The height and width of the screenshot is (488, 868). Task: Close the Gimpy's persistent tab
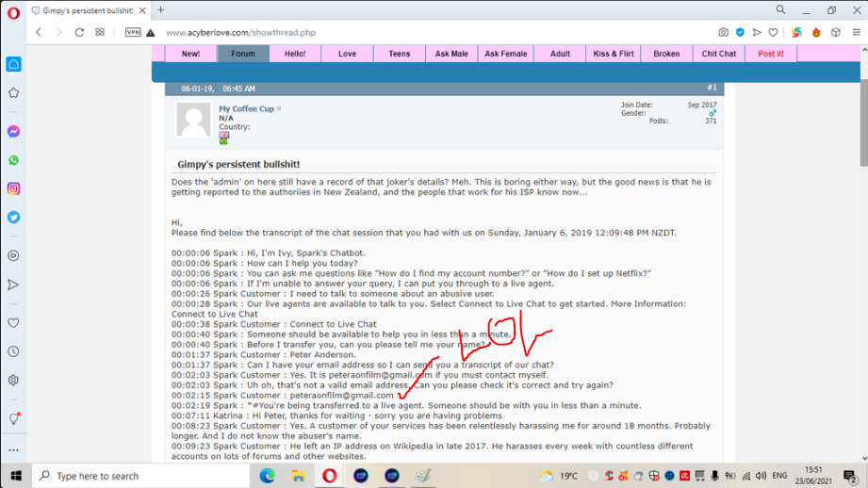pyautogui.click(x=142, y=10)
